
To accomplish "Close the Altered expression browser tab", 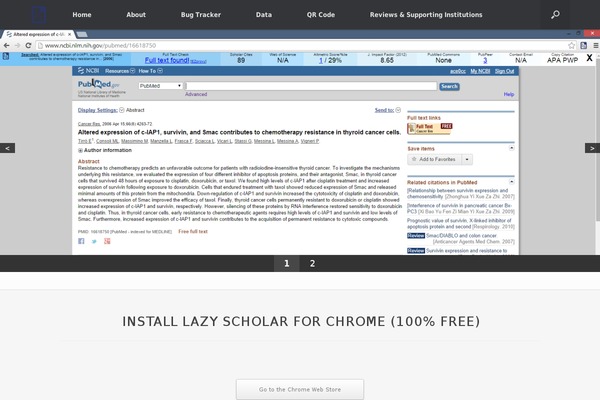I will (x=69, y=34).
